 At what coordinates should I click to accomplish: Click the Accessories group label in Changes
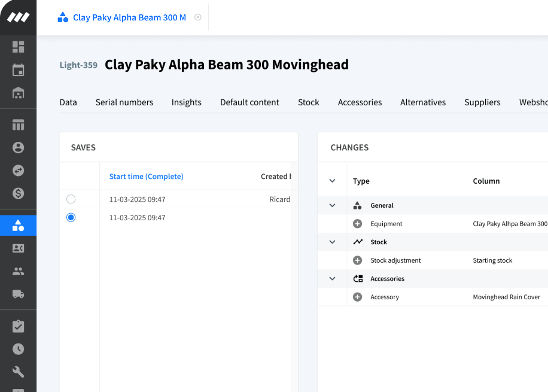[387, 279]
